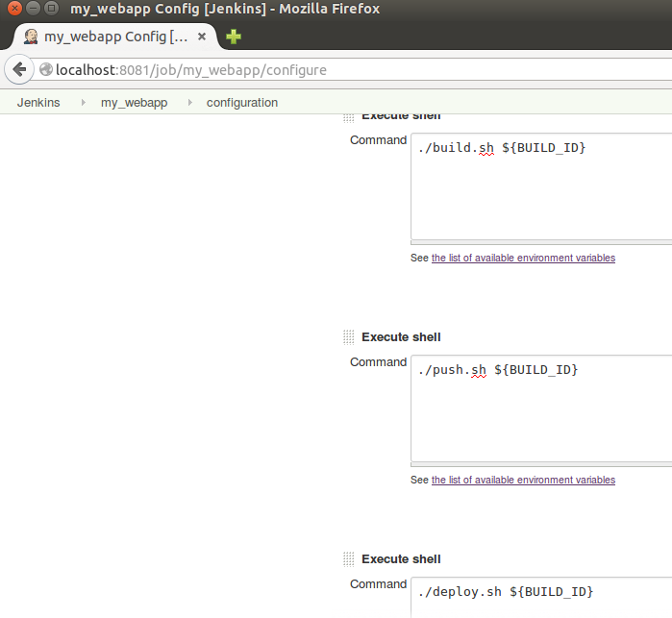Image resolution: width=672 pixels, height=618 pixels.
Task: Click the Command label beside ./build.sh
Action: coord(378,140)
